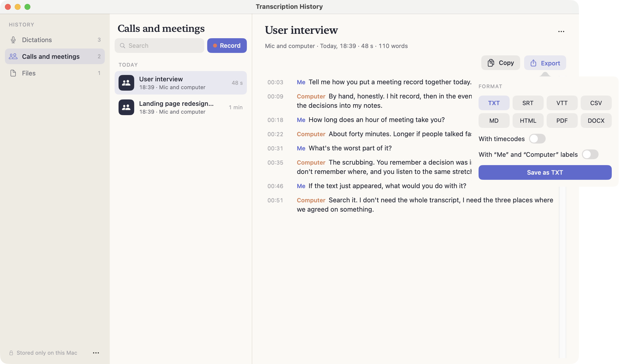Open Files section in sidebar
This screenshot has width=625, height=364.
point(55,73)
